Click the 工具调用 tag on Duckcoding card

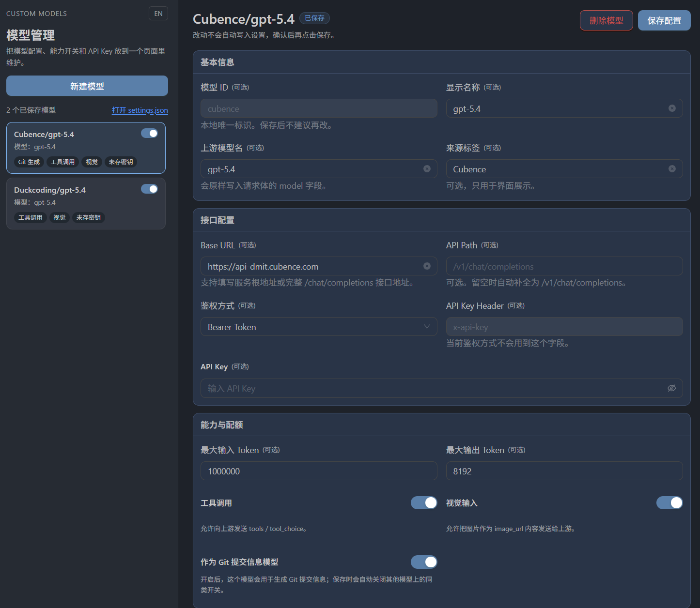coord(30,218)
